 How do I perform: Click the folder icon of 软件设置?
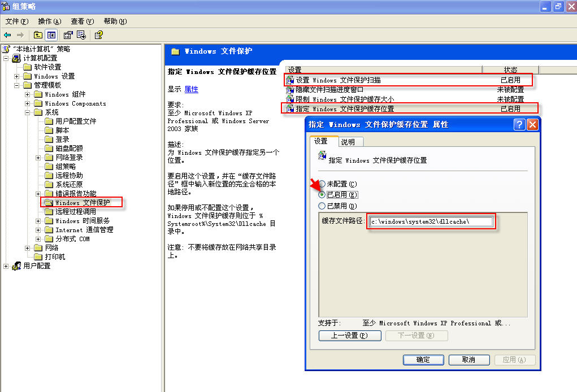[x=28, y=67]
